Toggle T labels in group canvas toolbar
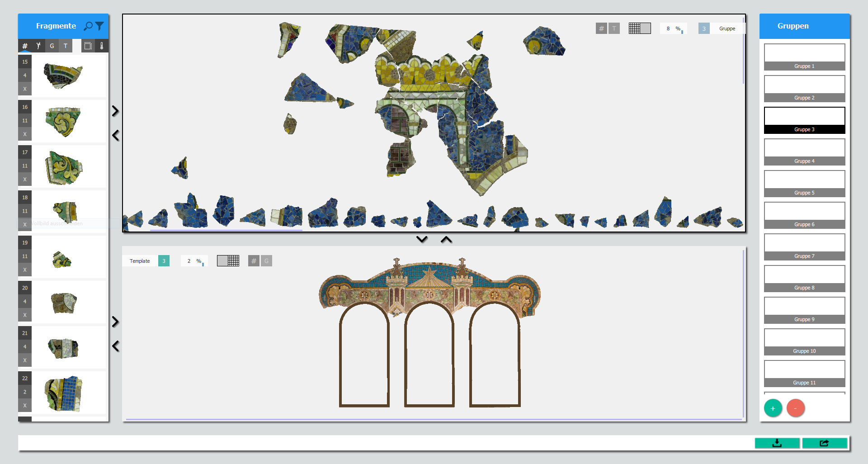The height and width of the screenshot is (464, 868). [614, 28]
